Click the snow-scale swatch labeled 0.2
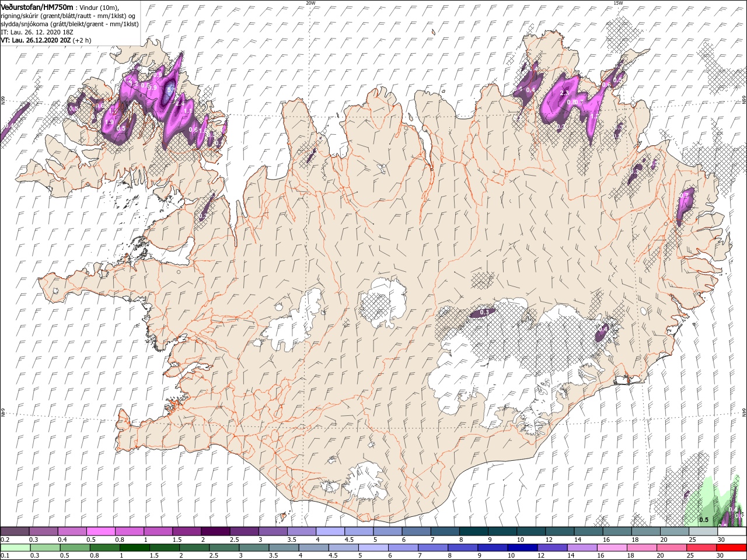Screen dimensions: 747x560 click(x=15, y=531)
